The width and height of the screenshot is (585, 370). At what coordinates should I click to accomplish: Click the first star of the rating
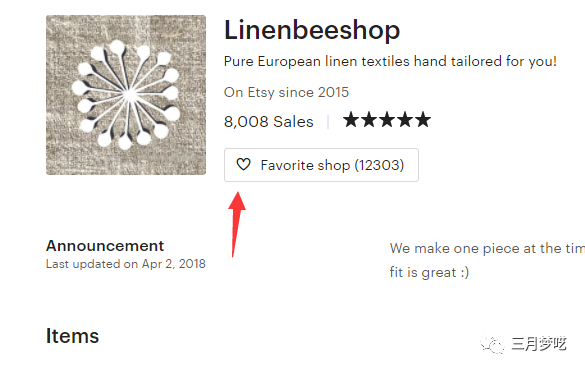[351, 120]
